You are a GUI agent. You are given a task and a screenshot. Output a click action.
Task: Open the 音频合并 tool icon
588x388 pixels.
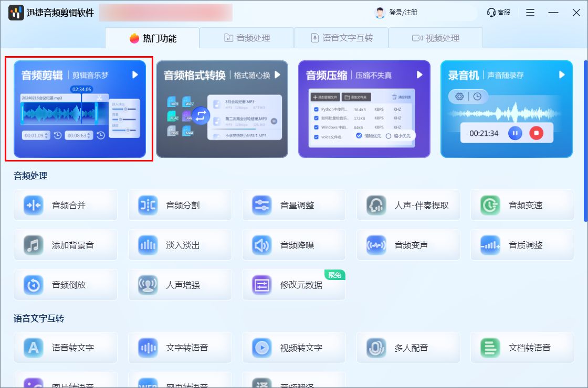34,205
